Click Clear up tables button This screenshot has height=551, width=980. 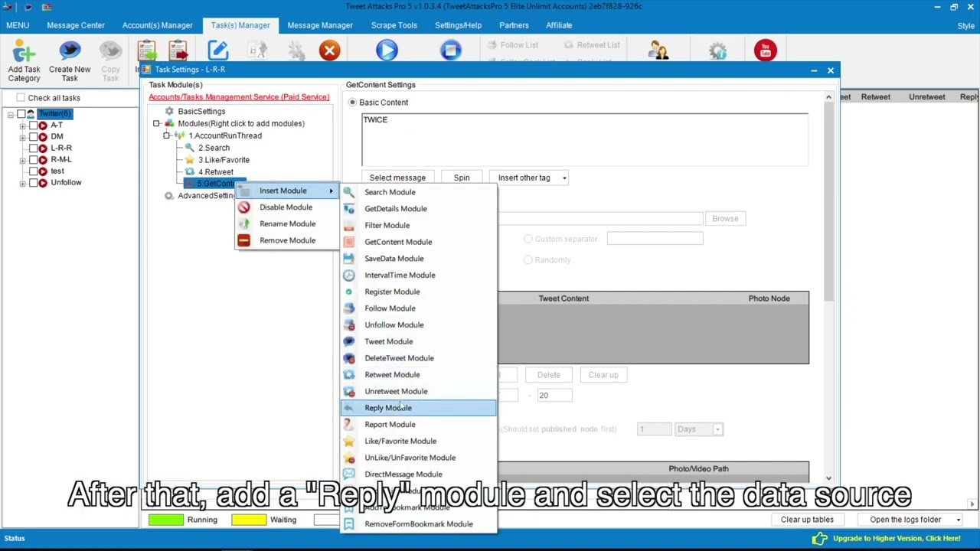(807, 520)
